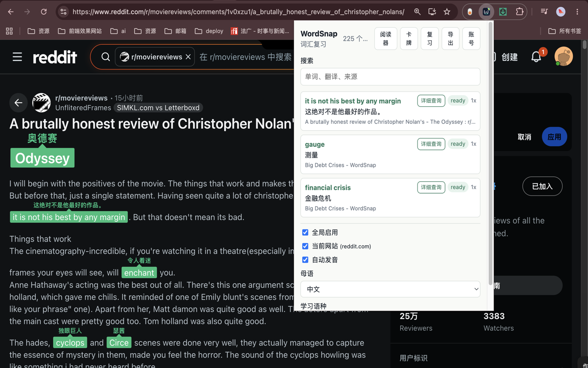Open the 所有书签 folder

[565, 31]
